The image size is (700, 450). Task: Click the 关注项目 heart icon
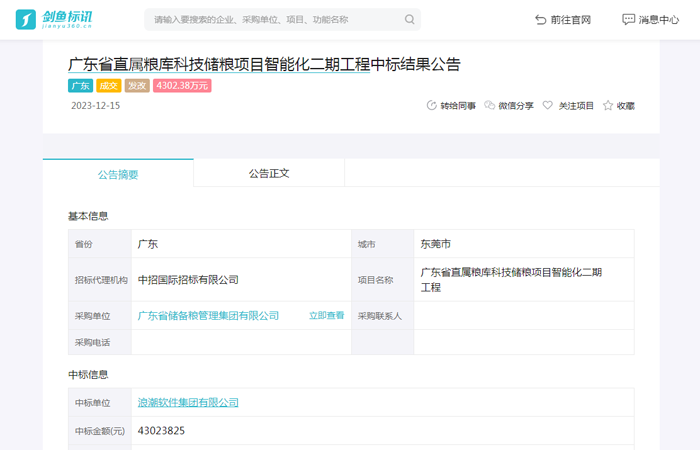547,105
